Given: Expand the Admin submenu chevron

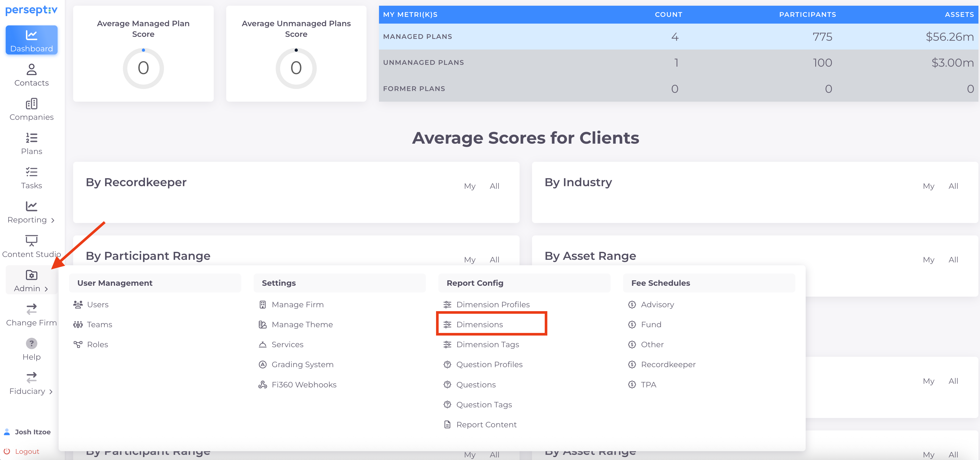Looking at the screenshot, I should (46, 289).
